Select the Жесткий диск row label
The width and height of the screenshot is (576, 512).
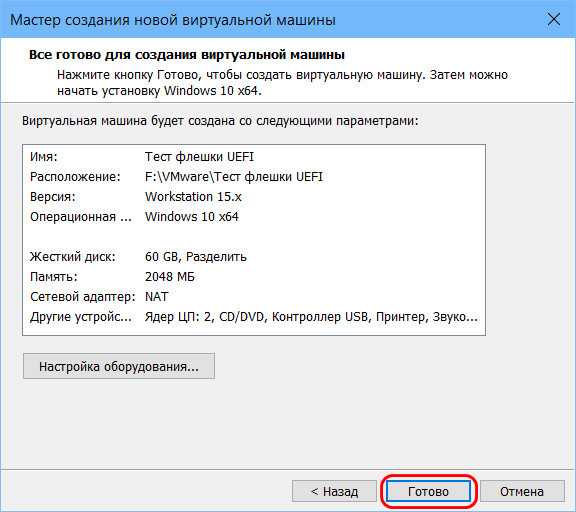pos(72,256)
